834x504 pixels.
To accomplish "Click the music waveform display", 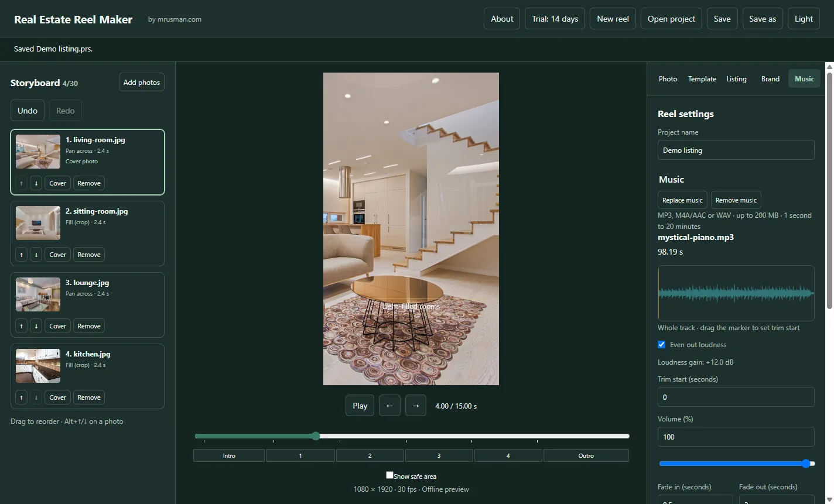I will (x=736, y=293).
